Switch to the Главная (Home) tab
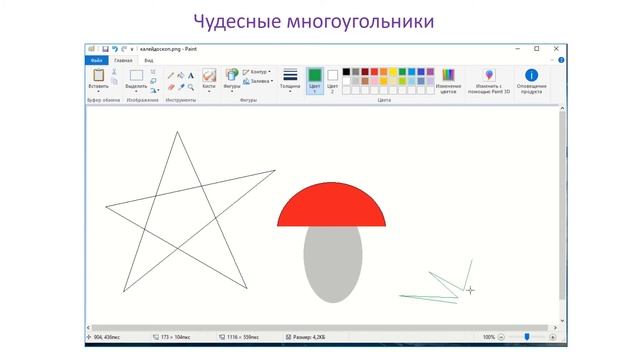 (123, 60)
